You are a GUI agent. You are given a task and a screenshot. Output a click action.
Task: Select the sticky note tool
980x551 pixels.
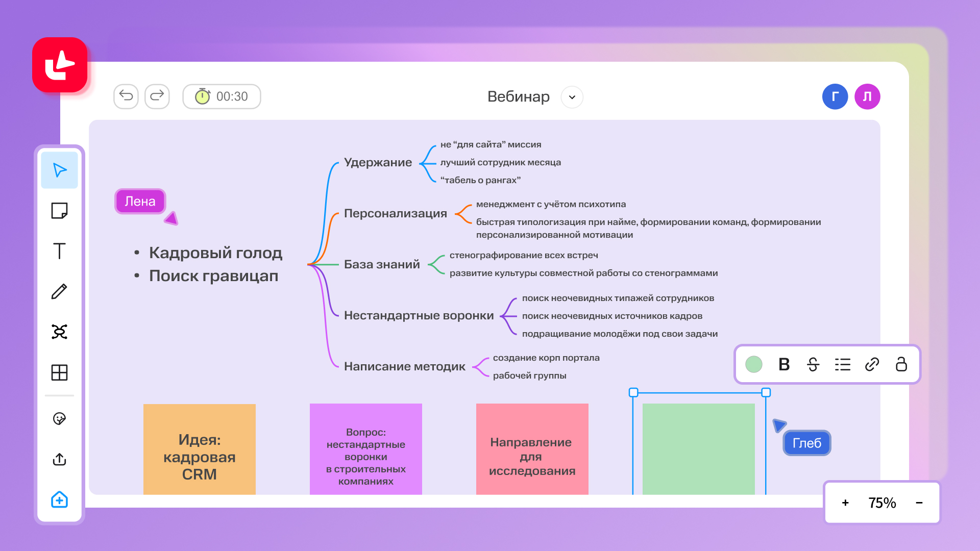click(59, 211)
